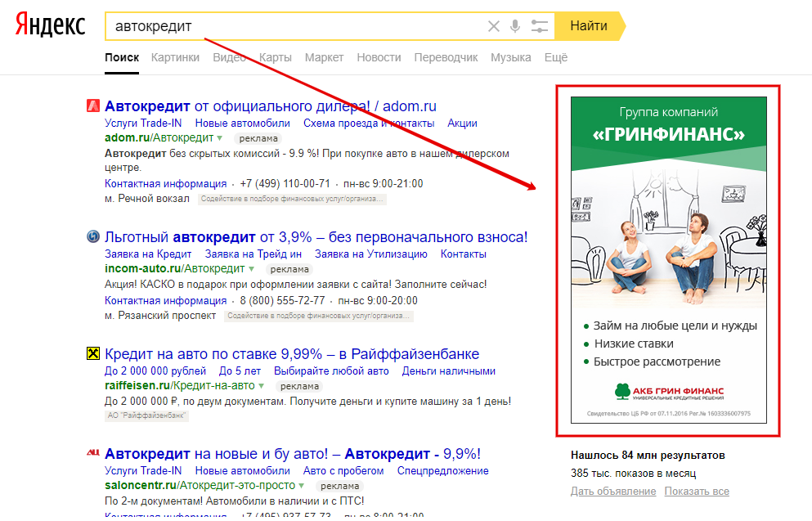The width and height of the screenshot is (812, 521).
Task: Open saloncentr 'Новые автомобили' sitelink
Action: point(242,471)
